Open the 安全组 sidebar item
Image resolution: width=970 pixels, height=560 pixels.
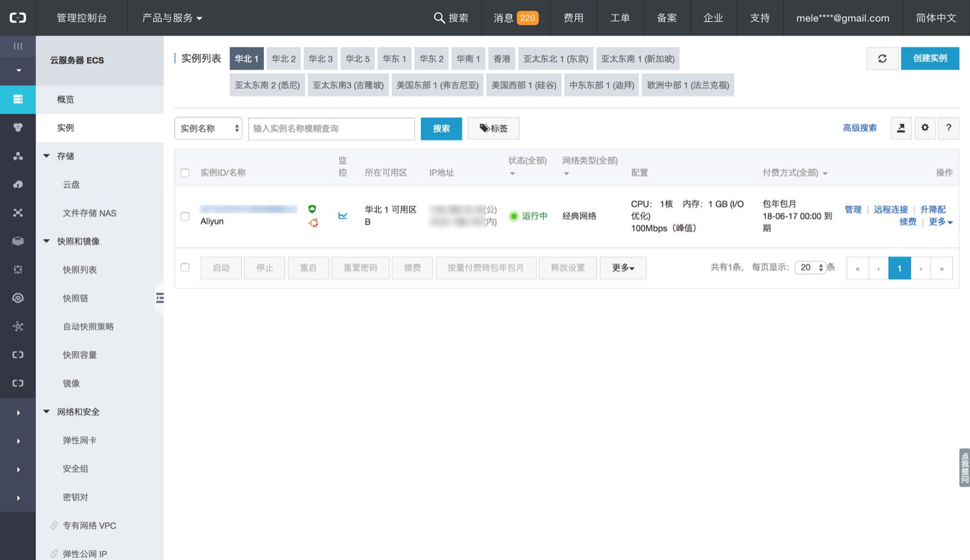[x=76, y=469]
